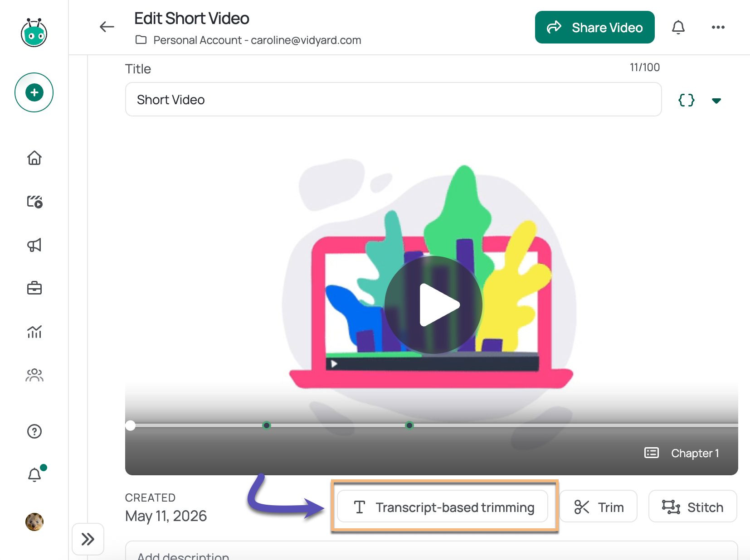Screen dimensions: 750x560
Task: Click the Add description field
Action: coord(431,551)
